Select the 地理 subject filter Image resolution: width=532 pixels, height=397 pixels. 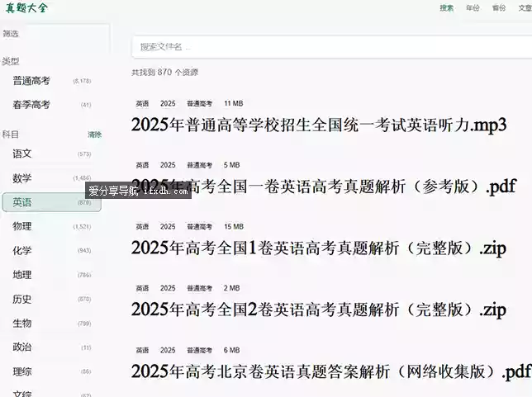[51, 275]
